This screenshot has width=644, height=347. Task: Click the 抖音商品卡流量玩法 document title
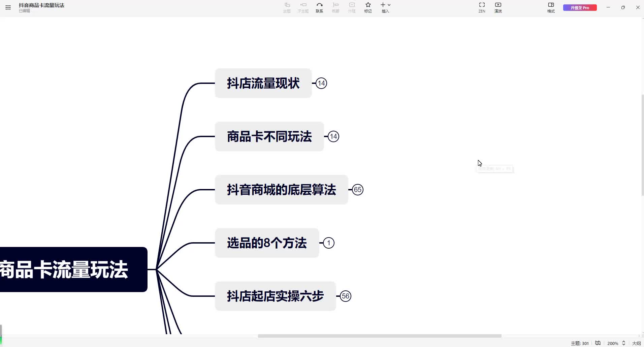coord(41,5)
